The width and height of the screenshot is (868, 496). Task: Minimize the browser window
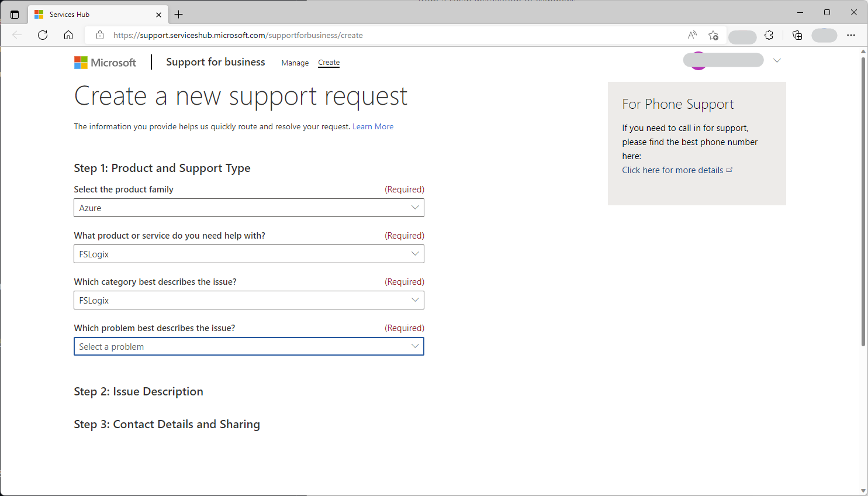pos(800,12)
